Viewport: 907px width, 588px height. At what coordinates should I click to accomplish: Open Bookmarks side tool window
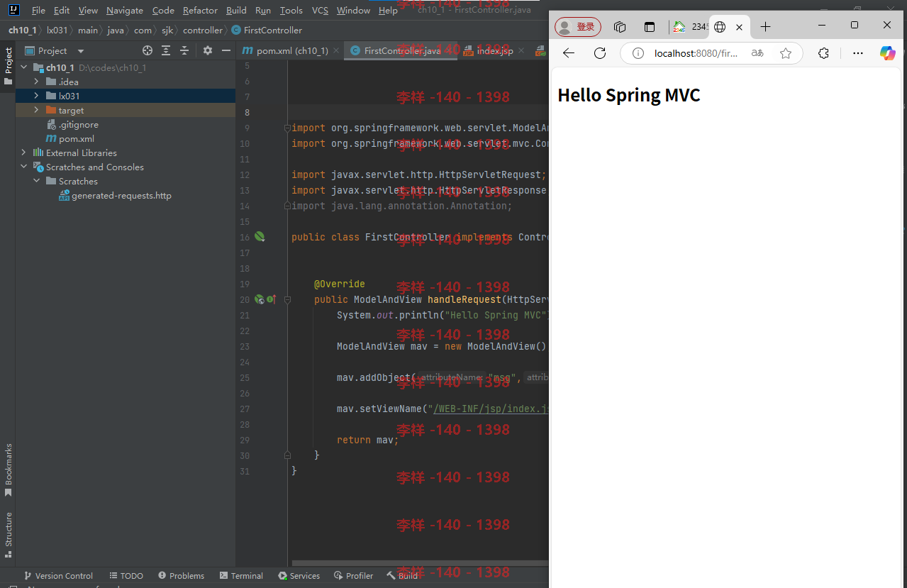pyautogui.click(x=8, y=470)
